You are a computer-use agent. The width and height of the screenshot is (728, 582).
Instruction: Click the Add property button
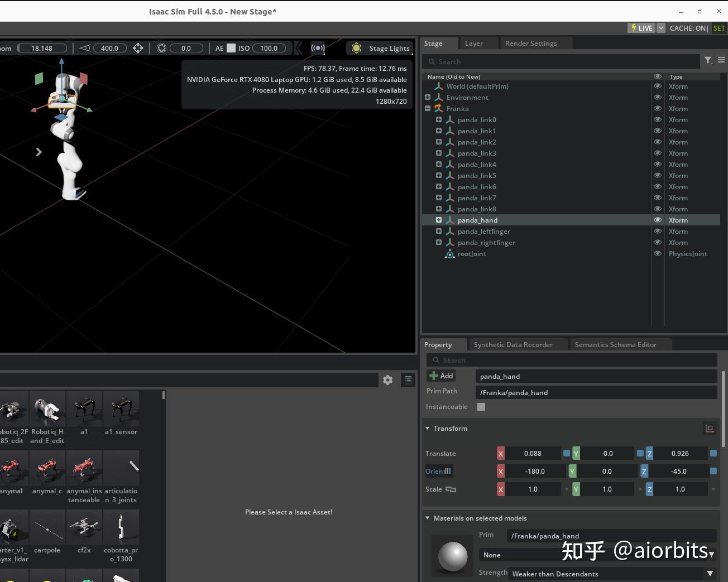[x=441, y=376]
